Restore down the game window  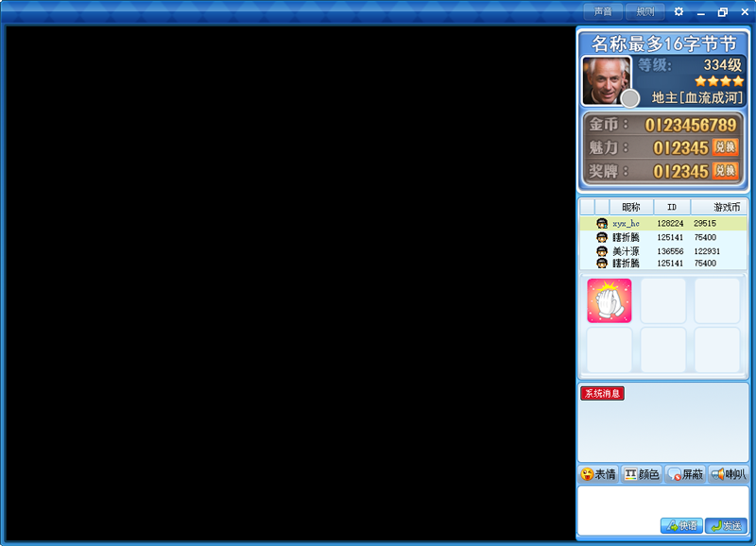tap(723, 12)
